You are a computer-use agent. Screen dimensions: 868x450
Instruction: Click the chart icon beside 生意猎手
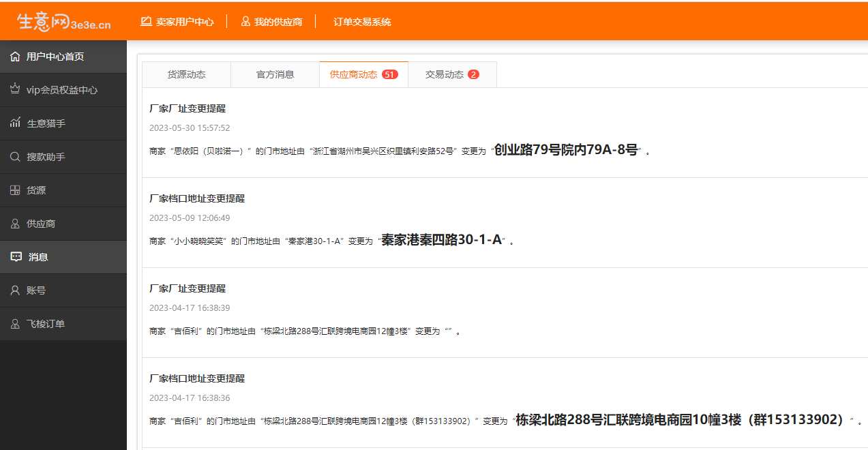[15, 123]
